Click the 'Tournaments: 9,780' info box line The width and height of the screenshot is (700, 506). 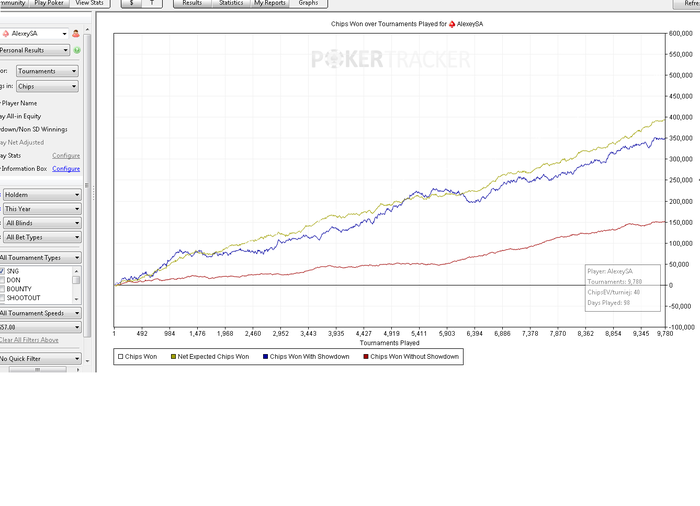[614, 282]
